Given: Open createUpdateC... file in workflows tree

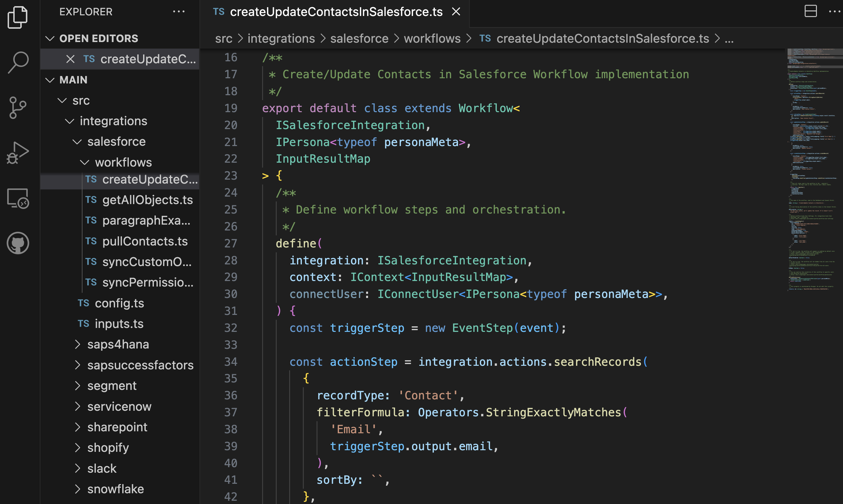Looking at the screenshot, I should point(120,180).
